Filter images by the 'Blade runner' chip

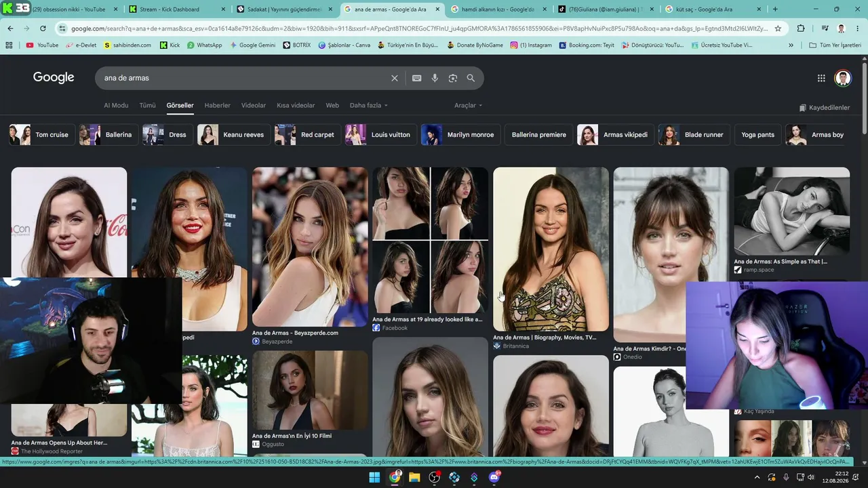(694, 135)
